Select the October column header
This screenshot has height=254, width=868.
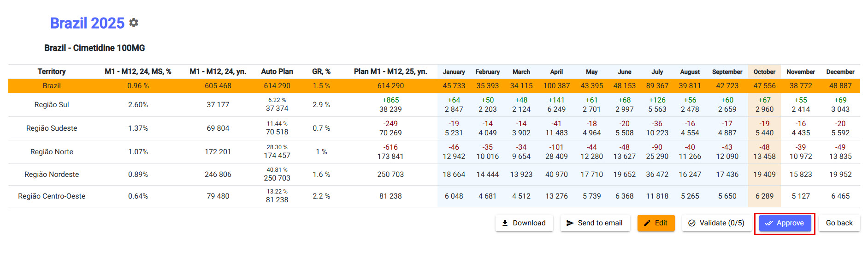point(764,72)
